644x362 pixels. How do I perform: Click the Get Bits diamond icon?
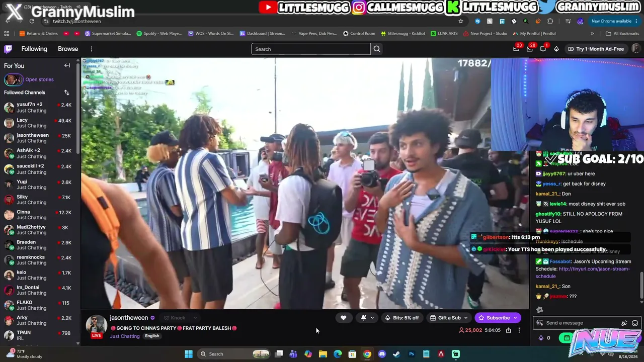click(x=556, y=49)
